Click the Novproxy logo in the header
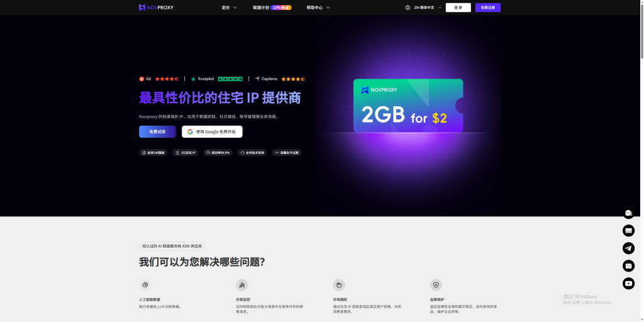644x322 pixels. (x=156, y=8)
